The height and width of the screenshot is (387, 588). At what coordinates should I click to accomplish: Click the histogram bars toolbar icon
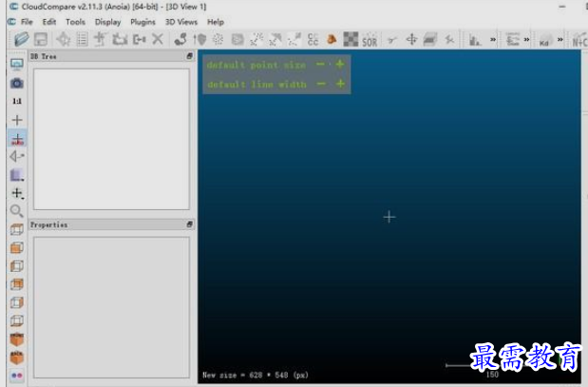pyautogui.click(x=475, y=39)
